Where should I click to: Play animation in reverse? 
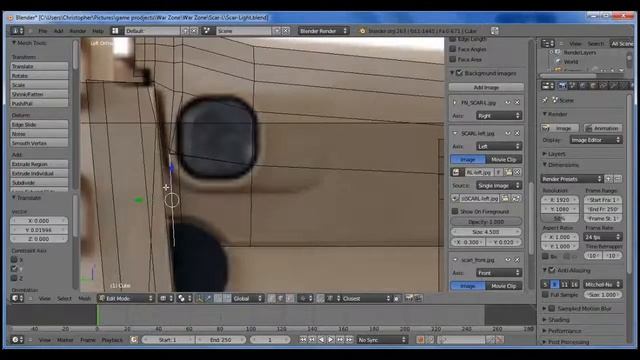(x=321, y=340)
